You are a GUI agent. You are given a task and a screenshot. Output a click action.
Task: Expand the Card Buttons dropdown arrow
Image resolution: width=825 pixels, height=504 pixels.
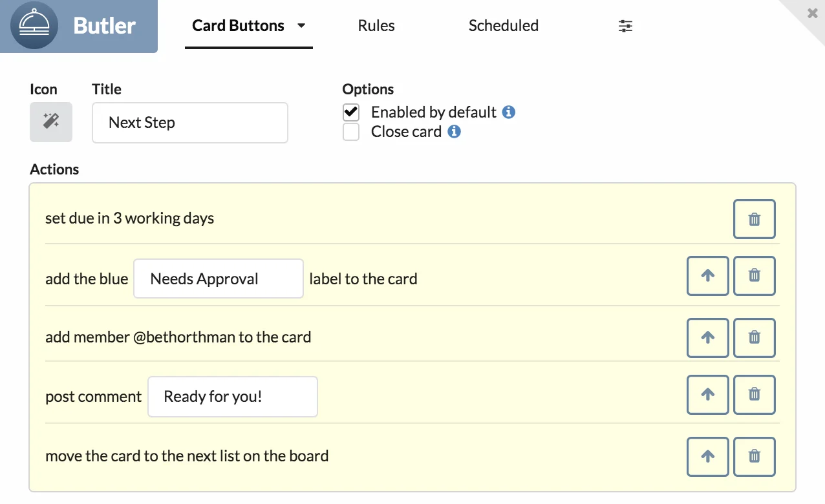(300, 26)
